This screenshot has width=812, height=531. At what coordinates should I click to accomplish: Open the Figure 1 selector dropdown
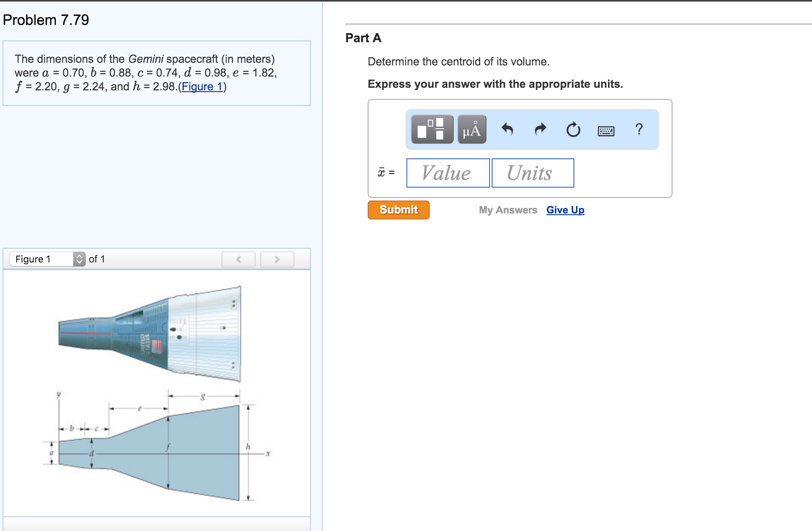[47, 259]
